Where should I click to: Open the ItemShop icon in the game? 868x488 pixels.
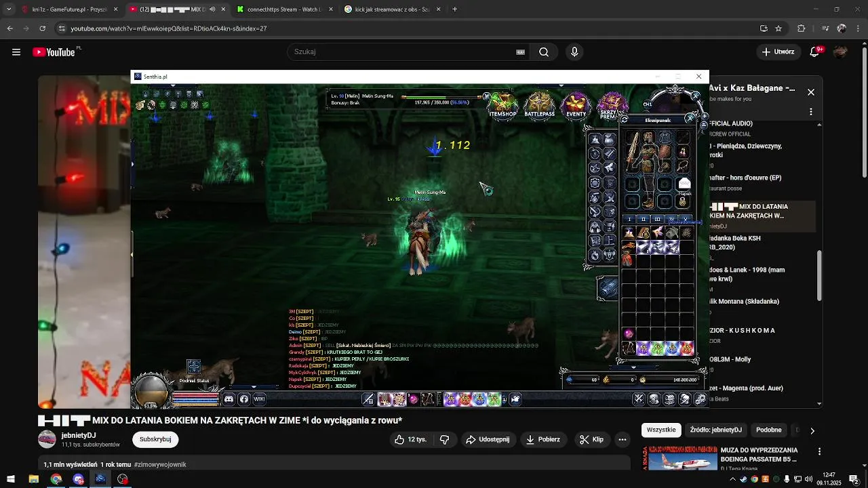coord(503,105)
